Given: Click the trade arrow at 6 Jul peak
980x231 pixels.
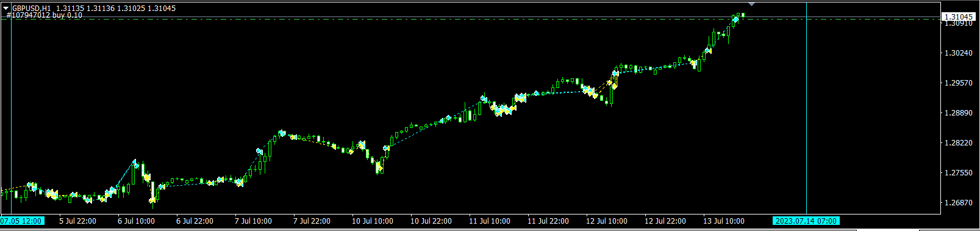Looking at the screenshot, I should point(135,163).
